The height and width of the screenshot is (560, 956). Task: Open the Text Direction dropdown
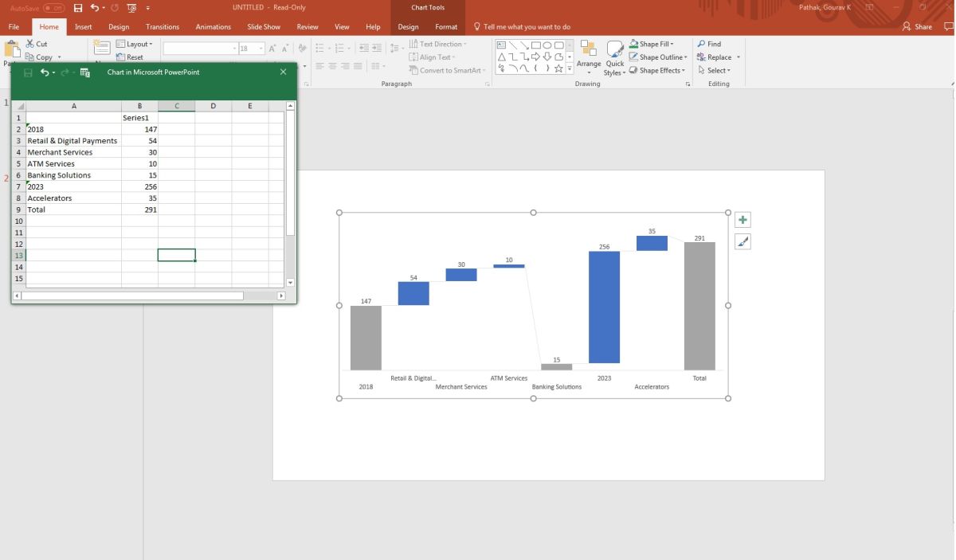438,44
